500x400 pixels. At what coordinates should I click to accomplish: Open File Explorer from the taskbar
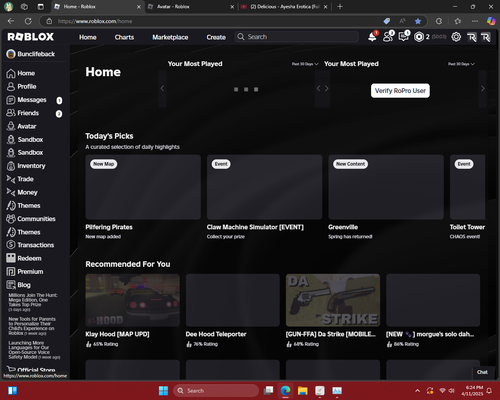click(x=303, y=391)
